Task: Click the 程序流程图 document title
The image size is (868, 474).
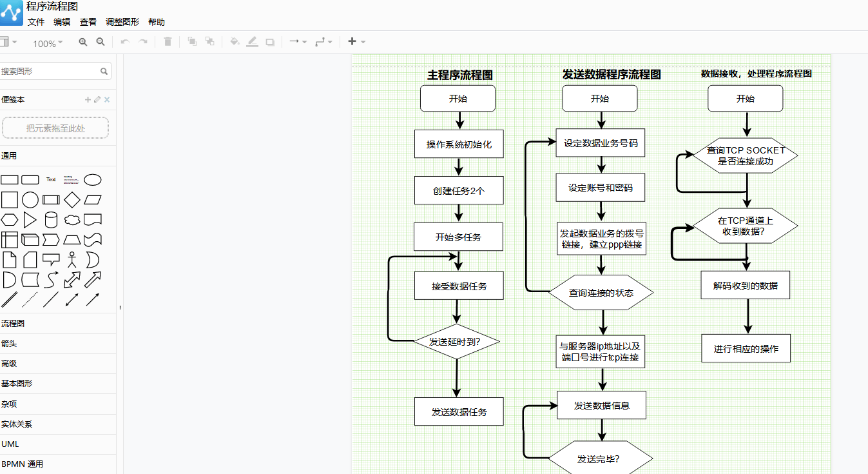Action: tap(52, 6)
